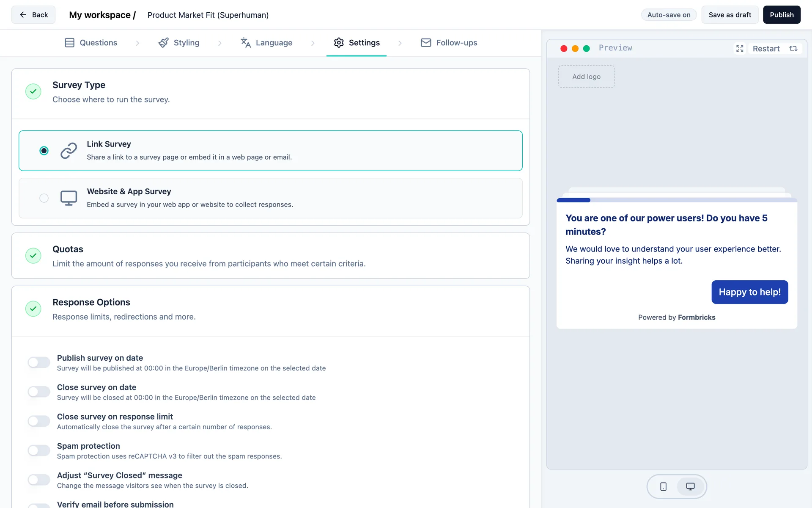Collapse the Survey Type section

pos(271,94)
